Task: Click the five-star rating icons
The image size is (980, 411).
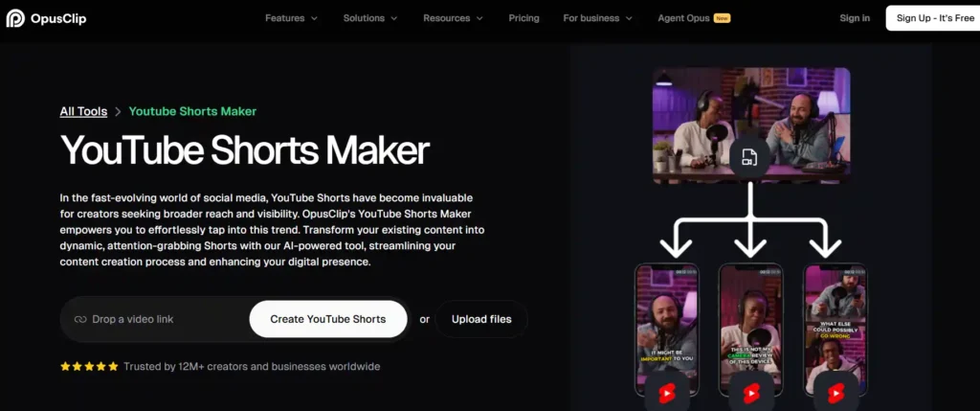Action: [89, 367]
